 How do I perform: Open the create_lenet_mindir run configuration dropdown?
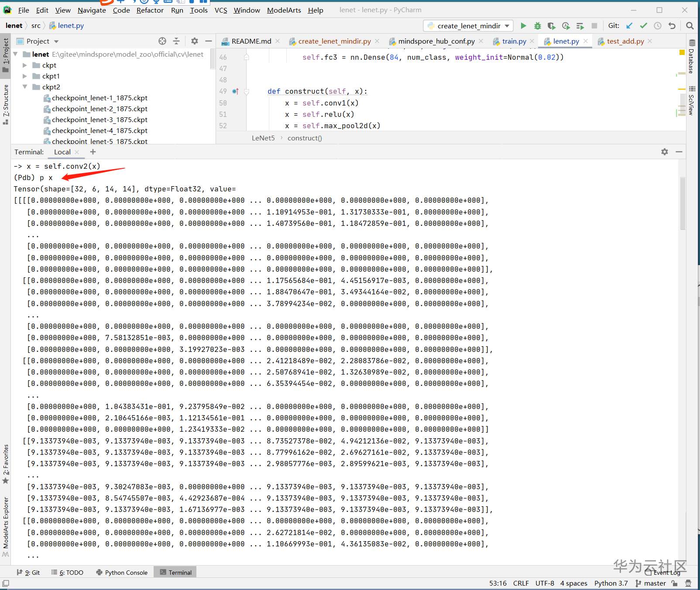point(468,26)
